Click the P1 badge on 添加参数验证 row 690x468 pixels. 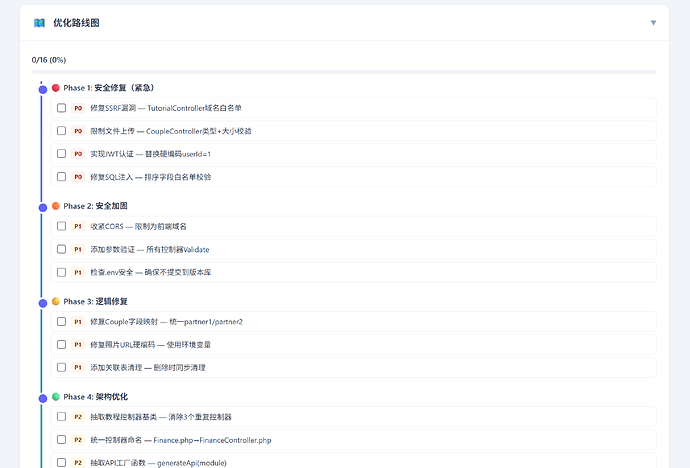pyautogui.click(x=78, y=249)
